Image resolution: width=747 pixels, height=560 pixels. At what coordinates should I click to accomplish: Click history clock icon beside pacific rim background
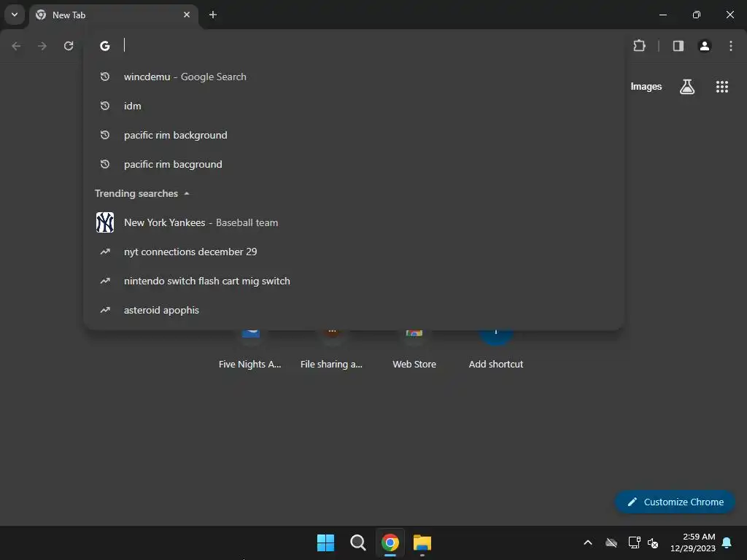point(105,135)
